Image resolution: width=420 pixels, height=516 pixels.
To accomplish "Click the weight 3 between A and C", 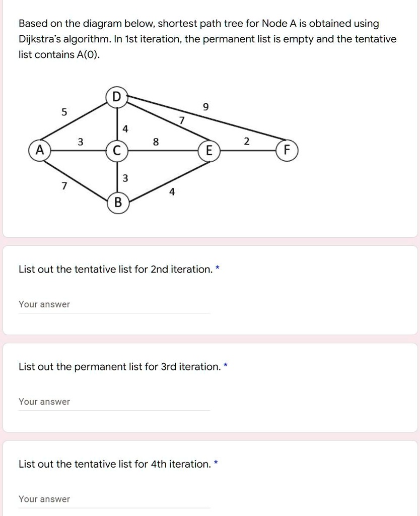I will pyautogui.click(x=80, y=142).
